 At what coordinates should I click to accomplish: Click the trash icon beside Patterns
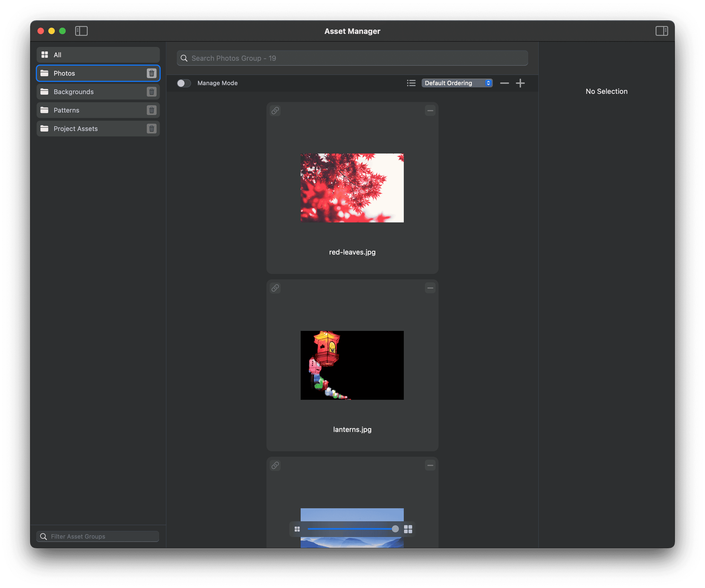tap(151, 110)
